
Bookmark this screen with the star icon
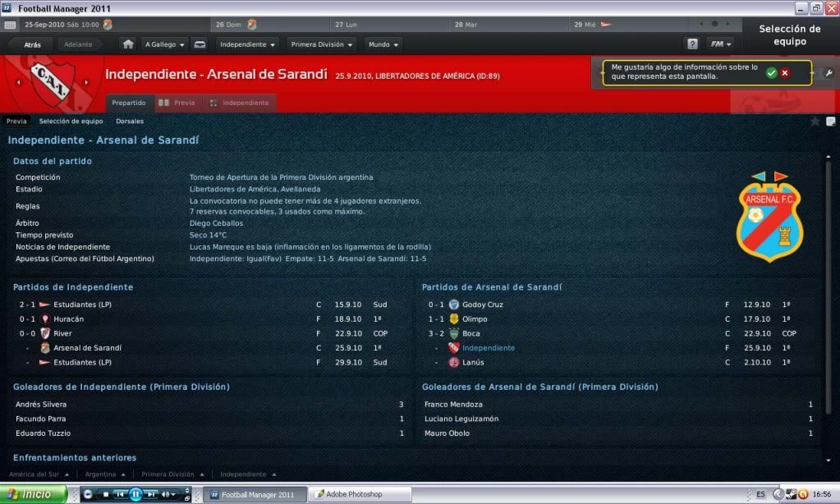pos(815,121)
